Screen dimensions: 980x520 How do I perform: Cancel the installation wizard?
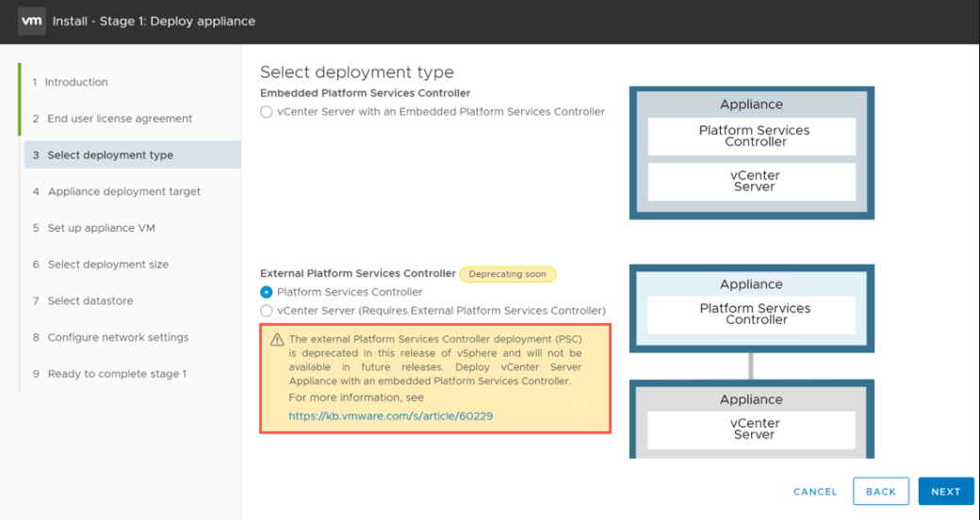[815, 492]
